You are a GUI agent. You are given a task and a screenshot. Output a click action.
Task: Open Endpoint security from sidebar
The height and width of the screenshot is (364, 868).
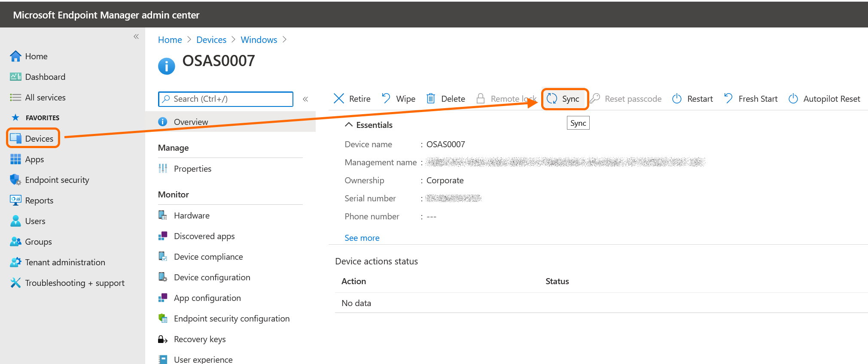click(x=57, y=180)
